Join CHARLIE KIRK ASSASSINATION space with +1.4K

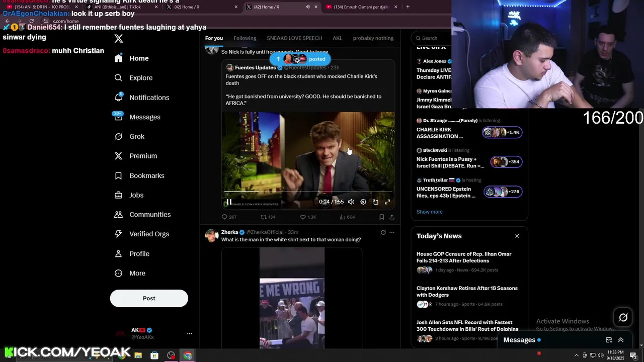(x=469, y=130)
